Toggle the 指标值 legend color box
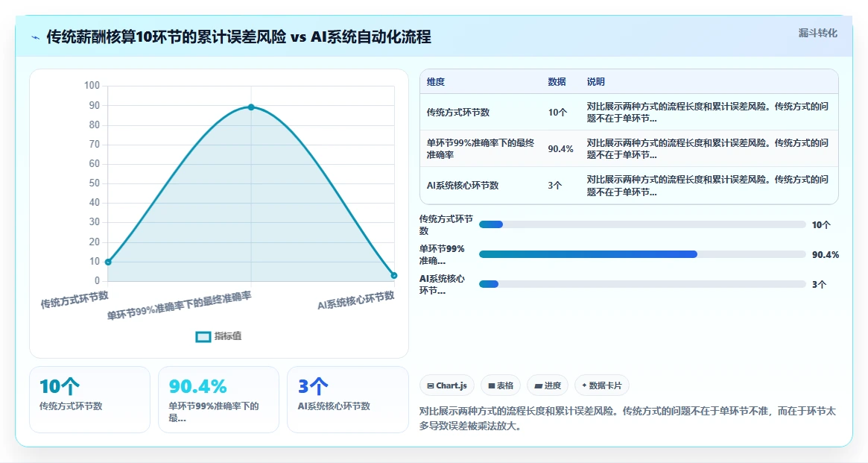 [203, 336]
